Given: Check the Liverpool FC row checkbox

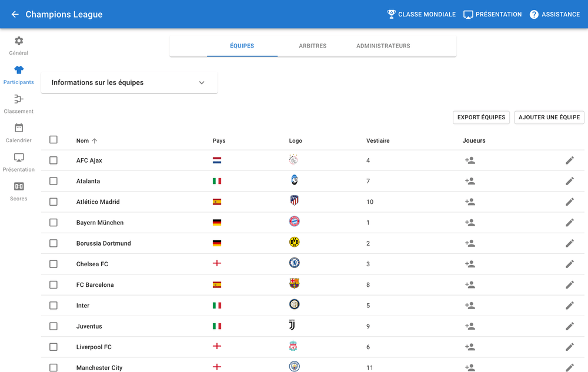Looking at the screenshot, I should [x=54, y=347].
